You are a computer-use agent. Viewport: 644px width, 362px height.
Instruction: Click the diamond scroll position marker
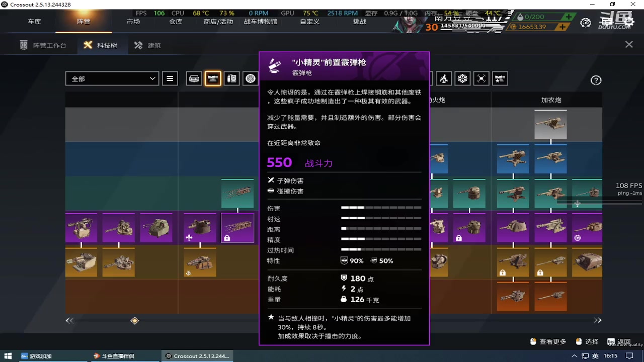[x=134, y=320]
